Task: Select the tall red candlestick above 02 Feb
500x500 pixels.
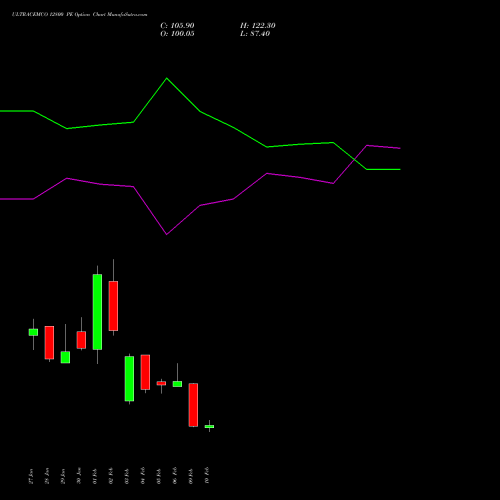Action: click(113, 306)
